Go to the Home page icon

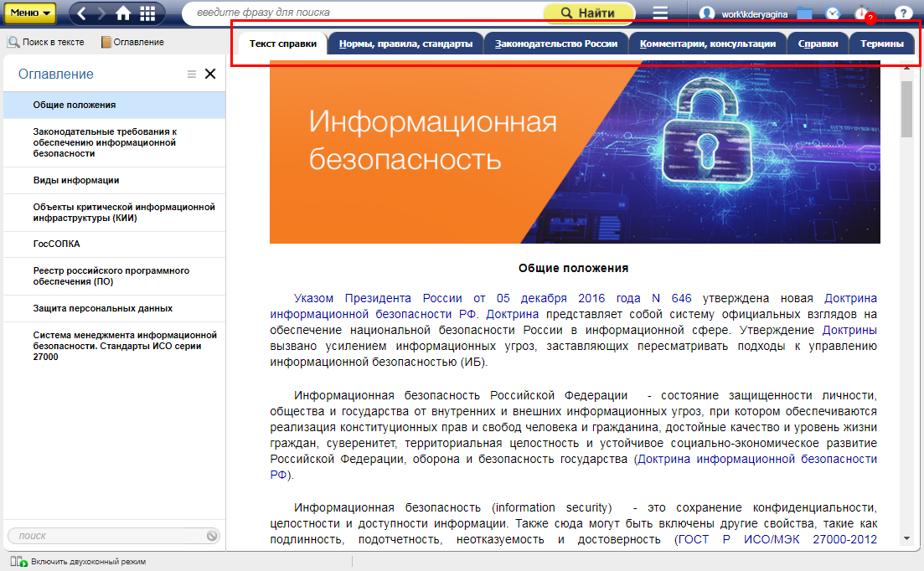pyautogui.click(x=123, y=13)
